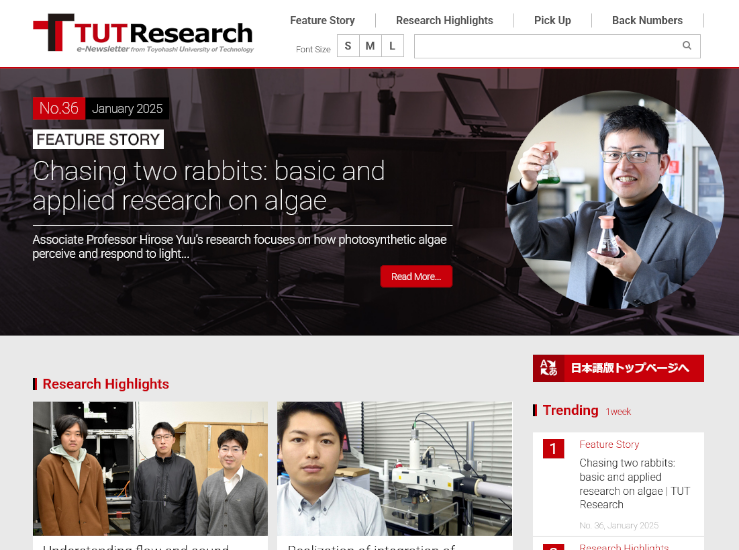Set font size to small (S)
739x550 pixels.
coord(348,46)
